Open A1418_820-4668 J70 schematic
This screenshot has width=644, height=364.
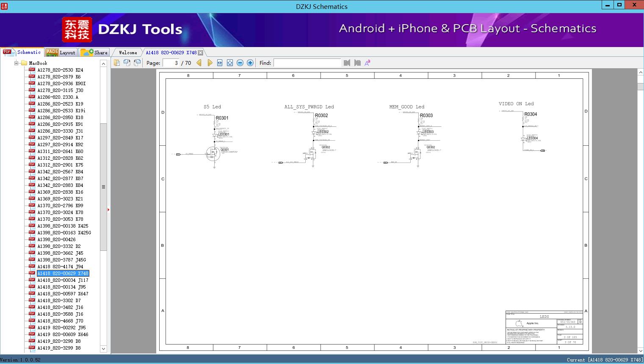tap(60, 321)
